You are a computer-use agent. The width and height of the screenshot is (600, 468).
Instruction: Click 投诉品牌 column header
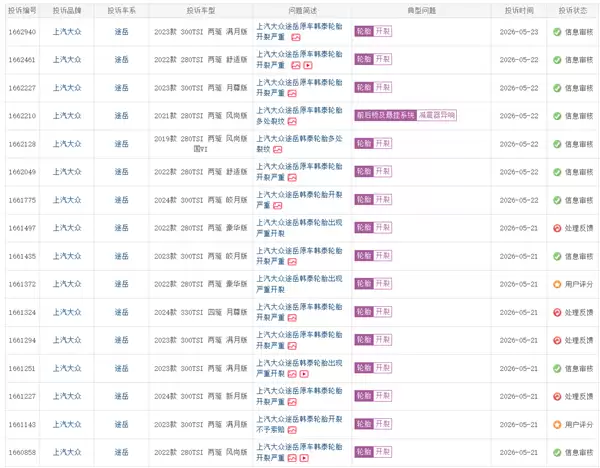pos(67,11)
